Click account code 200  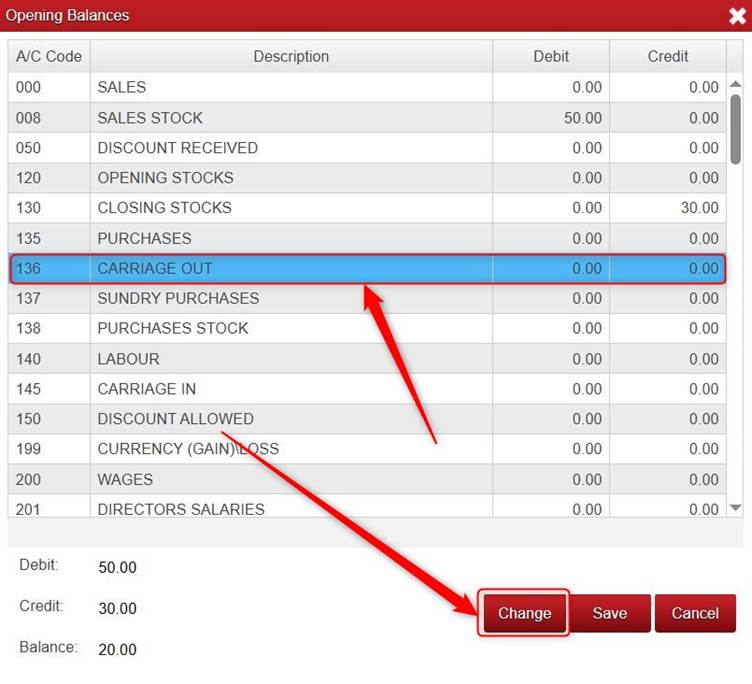28,480
